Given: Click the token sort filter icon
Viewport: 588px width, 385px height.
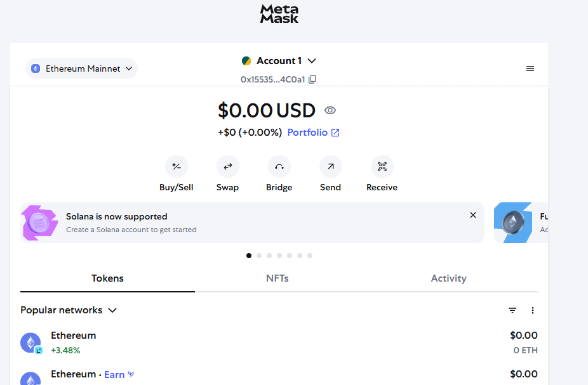Looking at the screenshot, I should (512, 310).
